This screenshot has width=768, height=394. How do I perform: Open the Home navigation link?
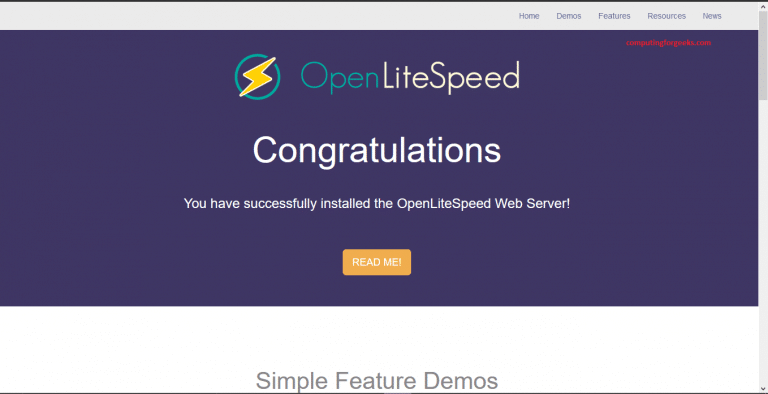[x=529, y=16]
